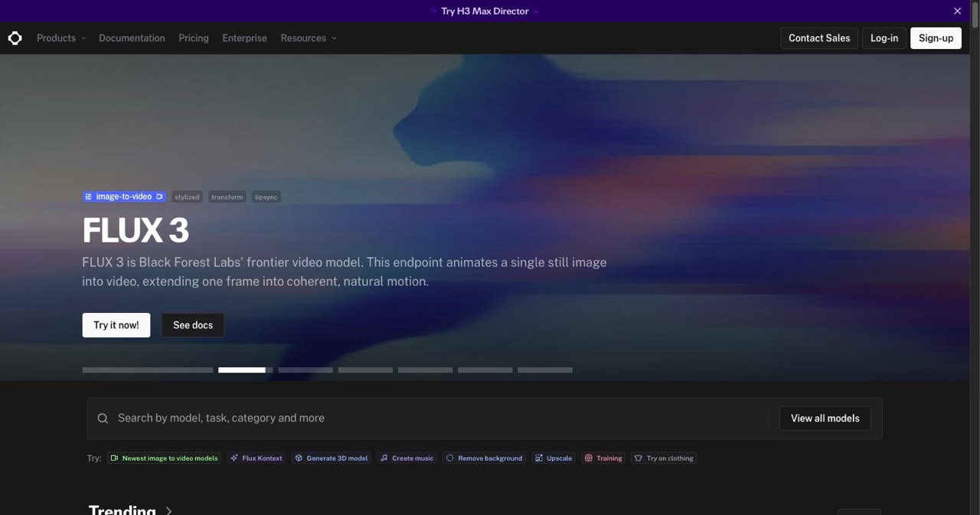980x515 pixels.
Task: Click the Contact Sales button
Action: pos(819,38)
